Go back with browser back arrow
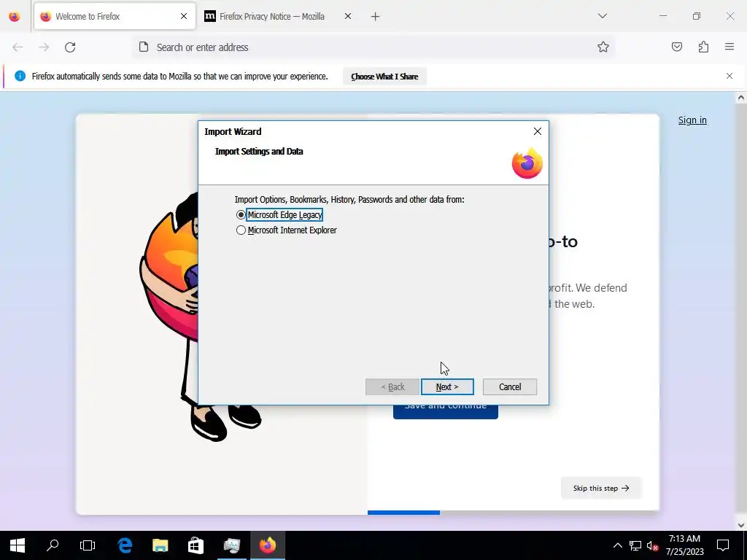Screen dimensions: 747x560 click(18, 47)
